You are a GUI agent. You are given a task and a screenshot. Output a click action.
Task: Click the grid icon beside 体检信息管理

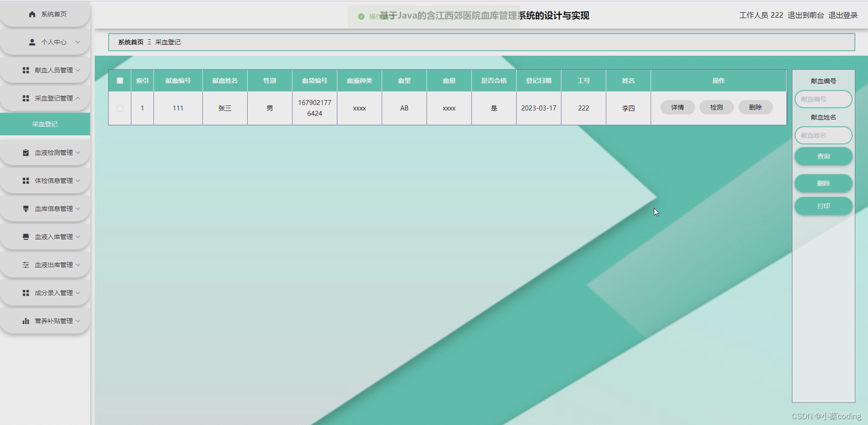point(26,181)
